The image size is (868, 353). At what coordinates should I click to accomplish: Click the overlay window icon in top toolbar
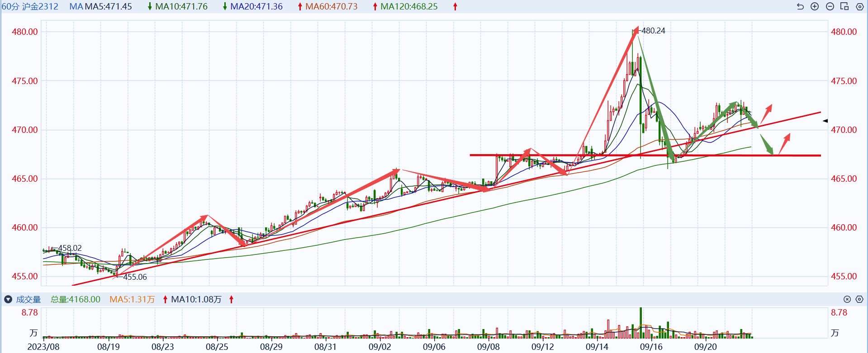click(844, 6)
